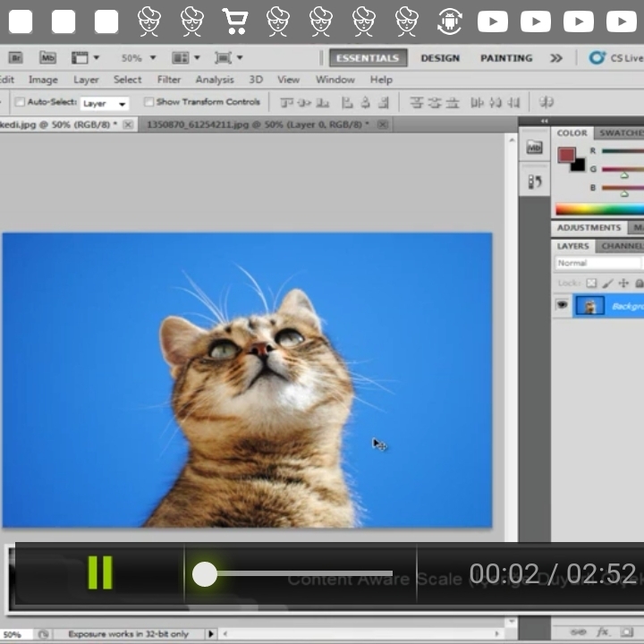The width and height of the screenshot is (644, 644).
Task: Open the CS Live services icon
Action: [x=597, y=57]
